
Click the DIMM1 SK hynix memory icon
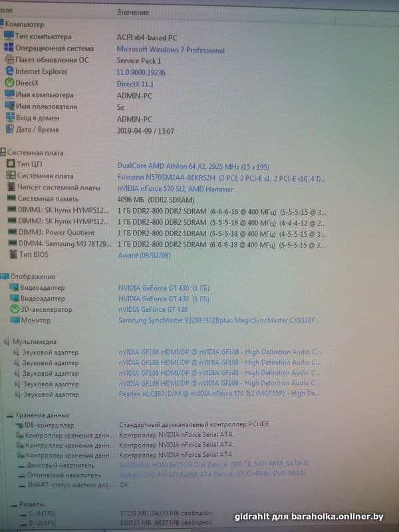[12, 209]
